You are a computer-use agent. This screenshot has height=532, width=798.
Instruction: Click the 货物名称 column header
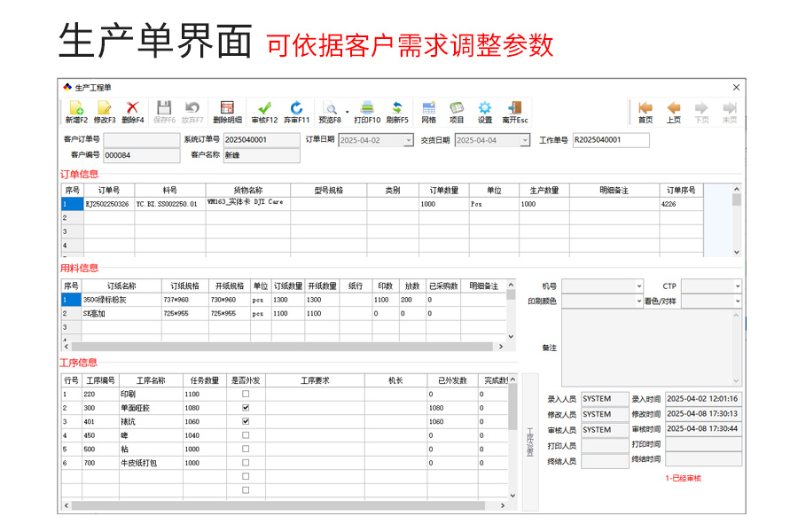pos(248,191)
